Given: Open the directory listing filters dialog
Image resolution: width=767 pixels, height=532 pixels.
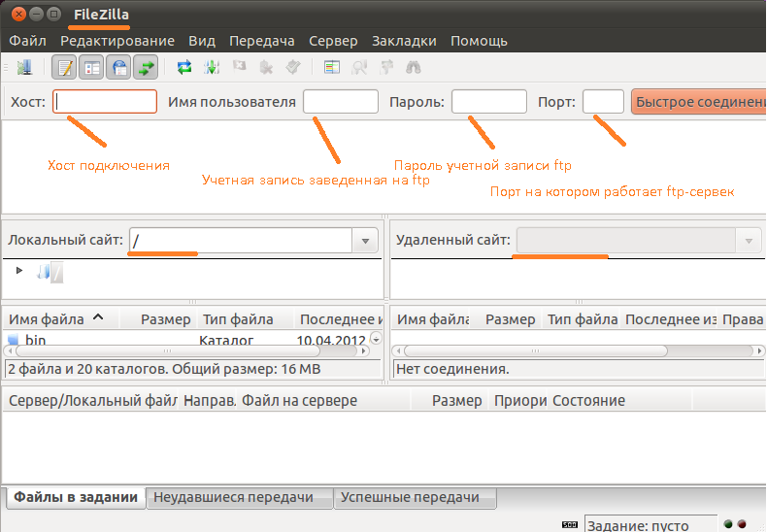Looking at the screenshot, I should click(x=332, y=68).
